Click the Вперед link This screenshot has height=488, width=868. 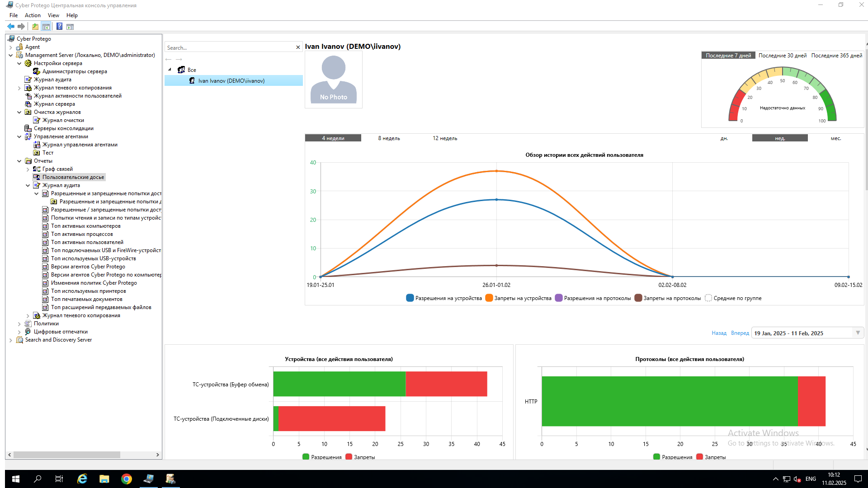point(740,333)
